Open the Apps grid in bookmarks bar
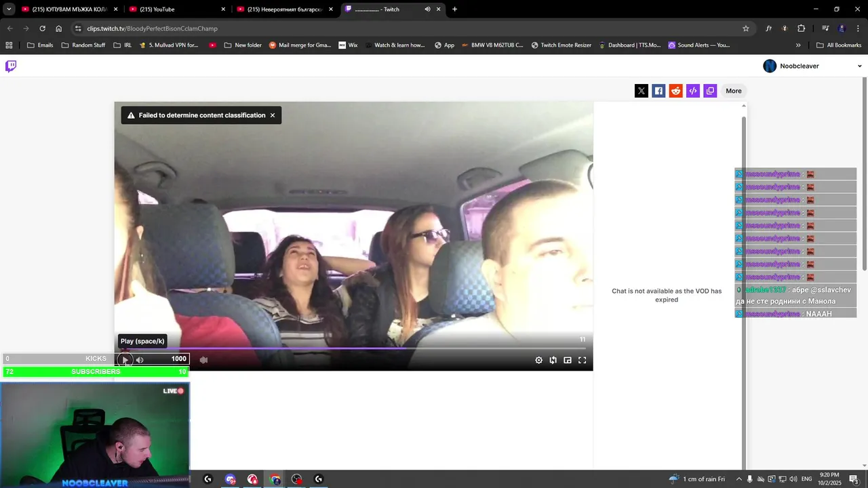Viewport: 868px width, 488px height. tap(9, 45)
